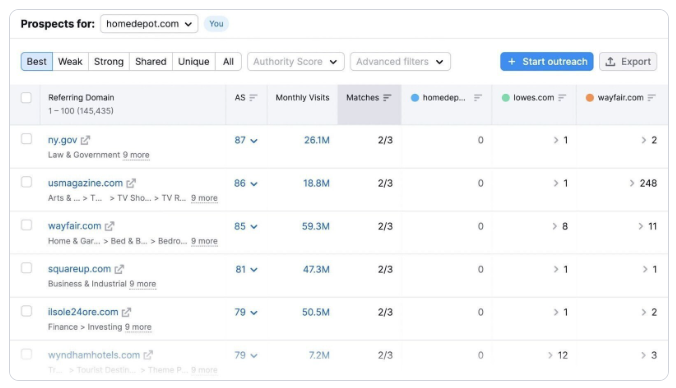Open the Authority Score filter dropdown
Image resolution: width=676 pixels, height=388 pixels.
tap(296, 62)
